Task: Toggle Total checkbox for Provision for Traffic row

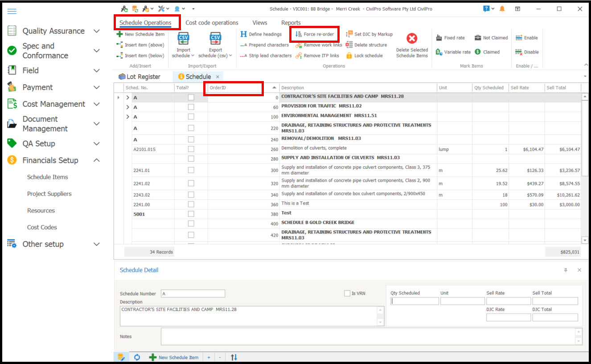Action: point(191,107)
